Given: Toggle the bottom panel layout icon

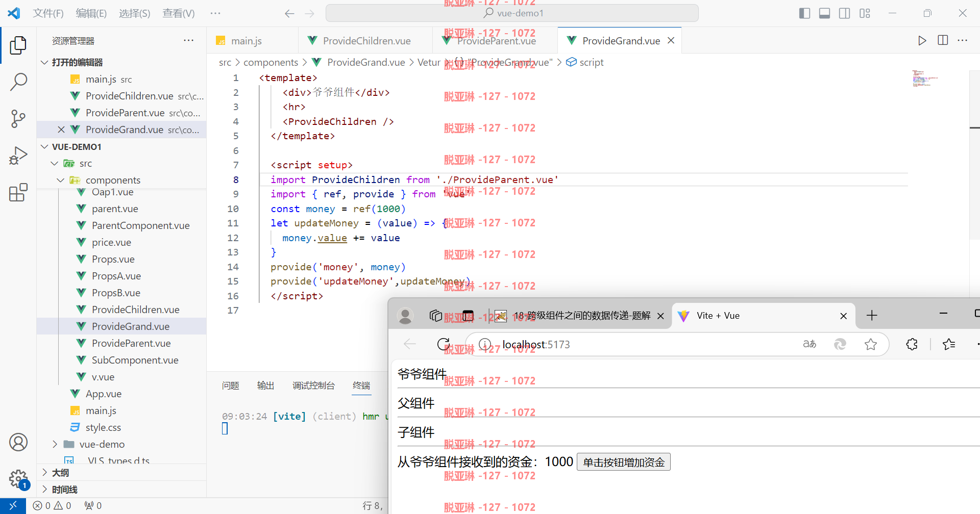Looking at the screenshot, I should pyautogui.click(x=824, y=13).
